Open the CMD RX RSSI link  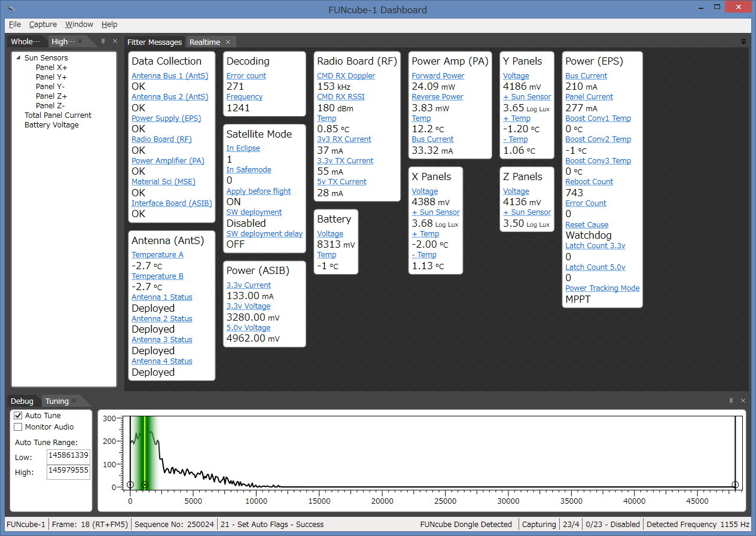point(341,97)
